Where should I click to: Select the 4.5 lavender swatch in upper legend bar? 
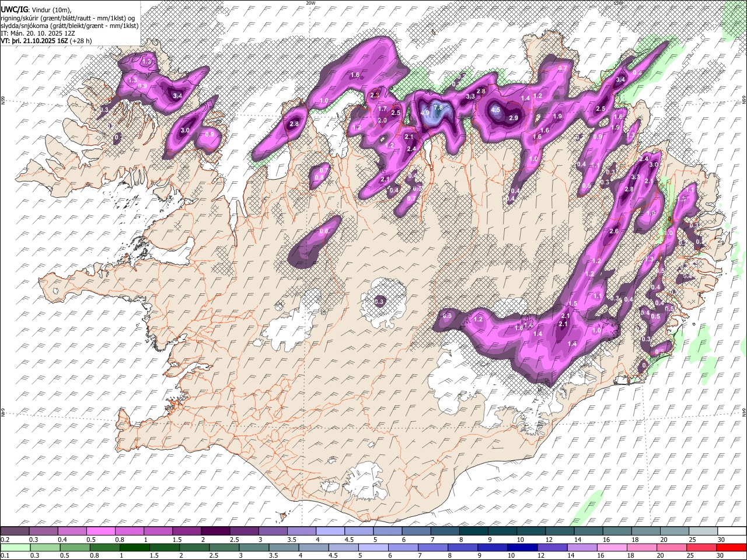tap(358, 531)
